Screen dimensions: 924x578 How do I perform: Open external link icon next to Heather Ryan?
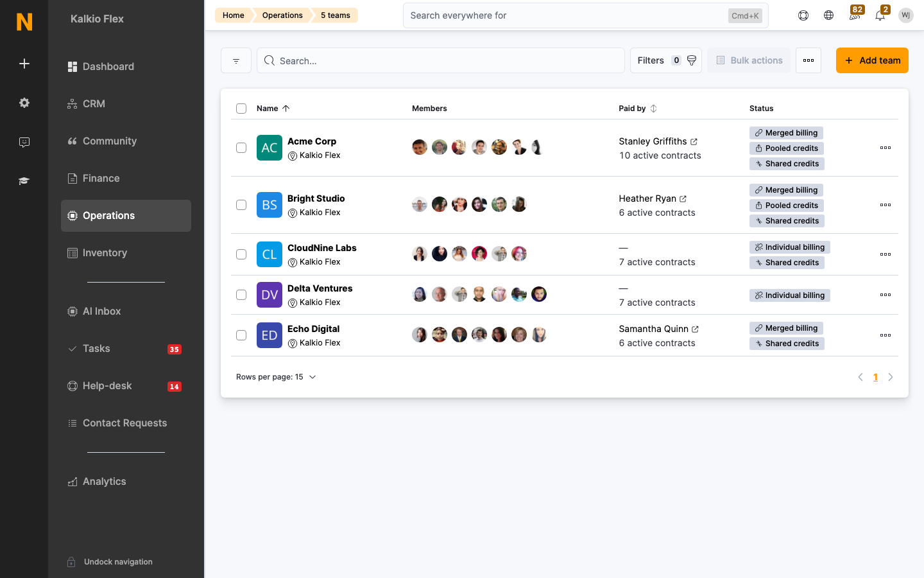pos(683,198)
